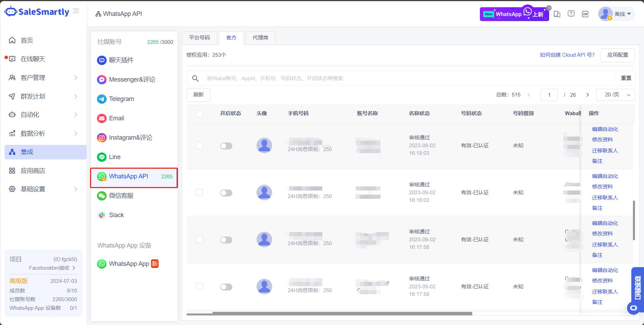Image resolution: width=644 pixels, height=325 pixels.
Task: Switch to 平台号码 tab
Action: (x=199, y=38)
